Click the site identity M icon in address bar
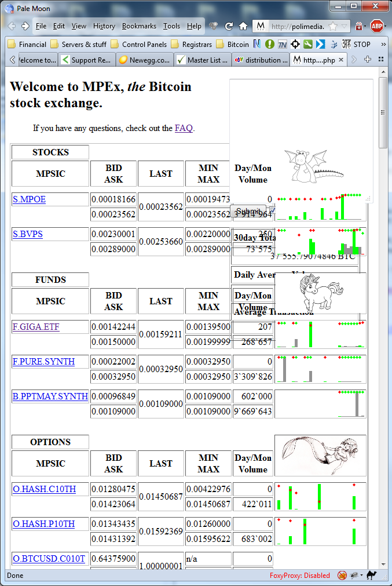 pyautogui.click(x=261, y=26)
